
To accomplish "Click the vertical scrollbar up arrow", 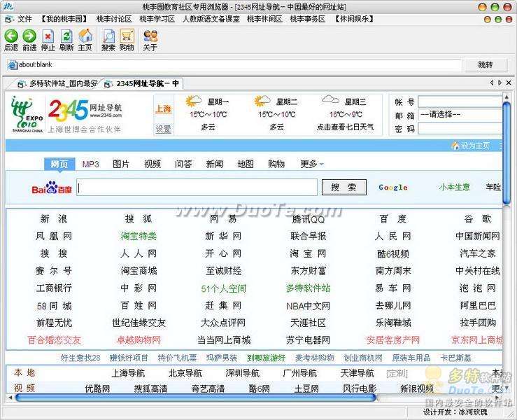I will click(507, 97).
